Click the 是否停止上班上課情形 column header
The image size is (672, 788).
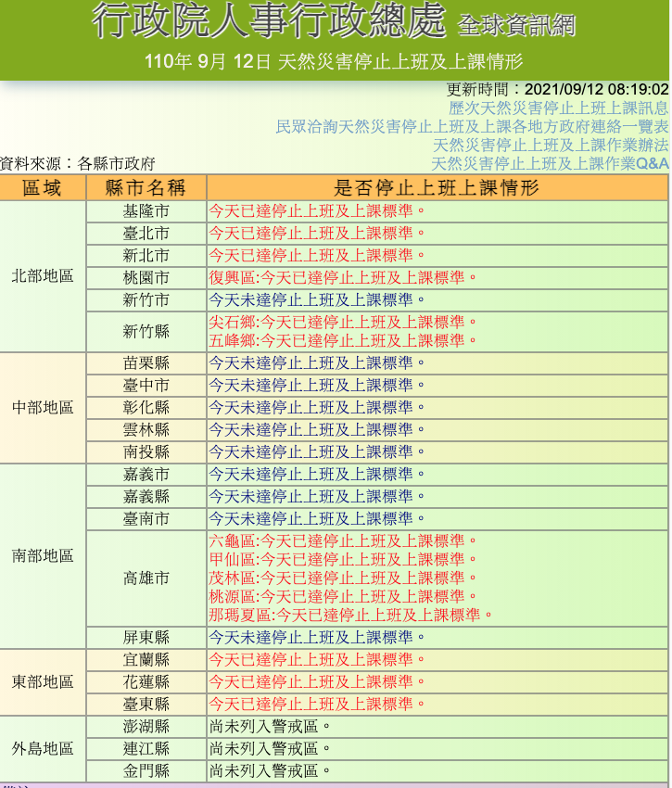[x=437, y=188]
